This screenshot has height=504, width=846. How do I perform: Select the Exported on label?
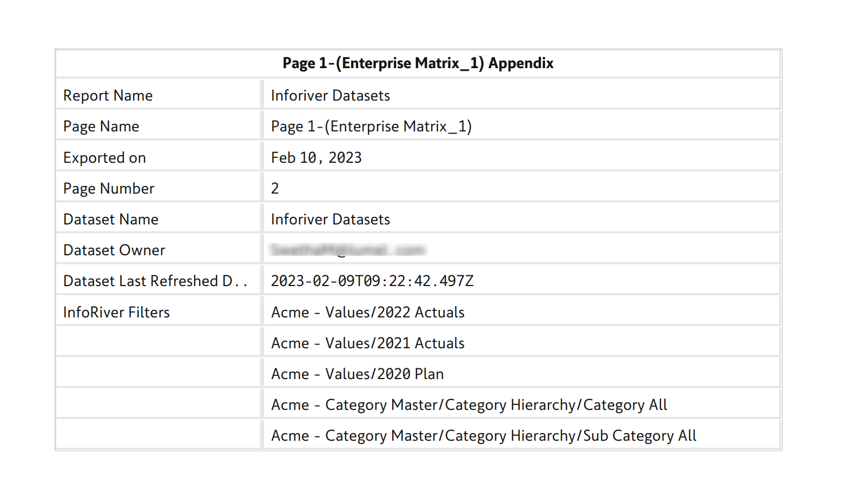click(x=104, y=158)
